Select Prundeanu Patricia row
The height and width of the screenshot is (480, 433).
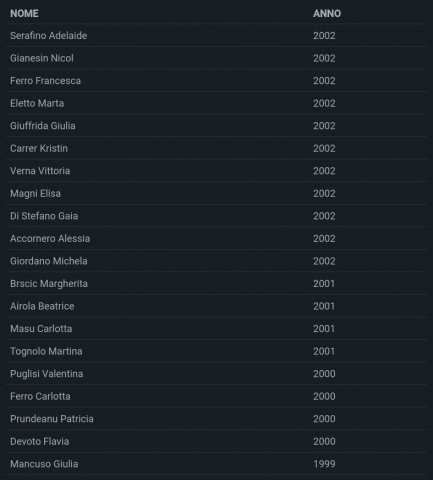[217, 419]
